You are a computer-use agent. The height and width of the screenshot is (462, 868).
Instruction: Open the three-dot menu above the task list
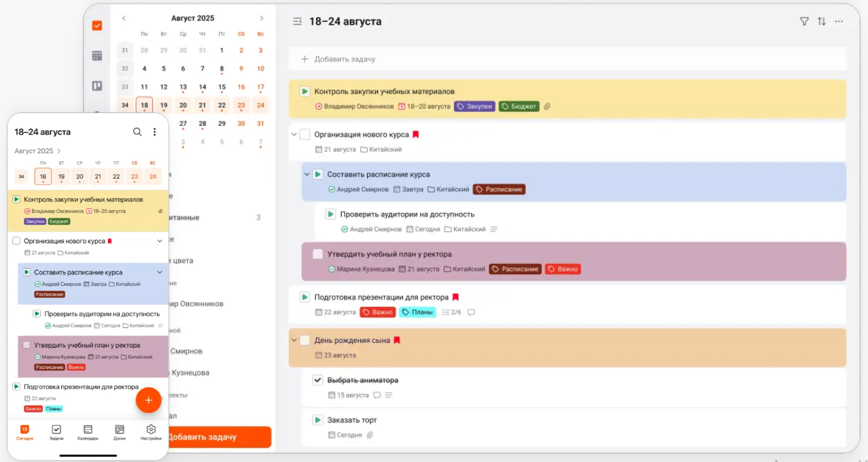click(839, 21)
